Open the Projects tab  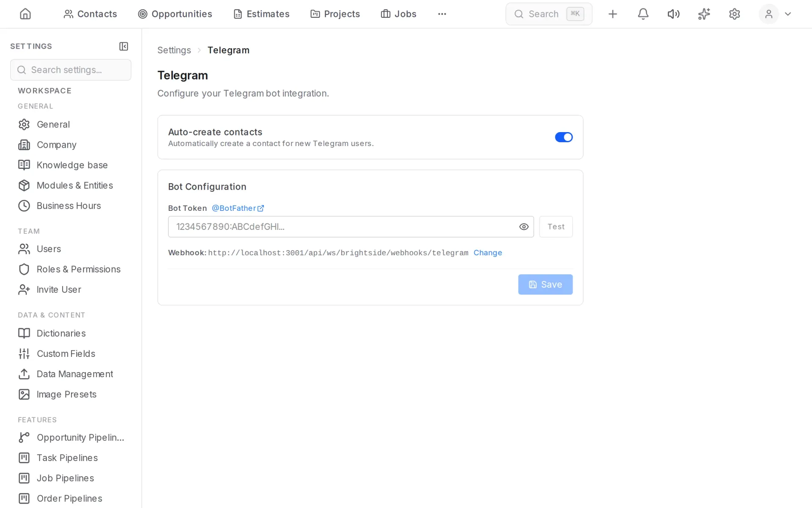tap(335, 14)
